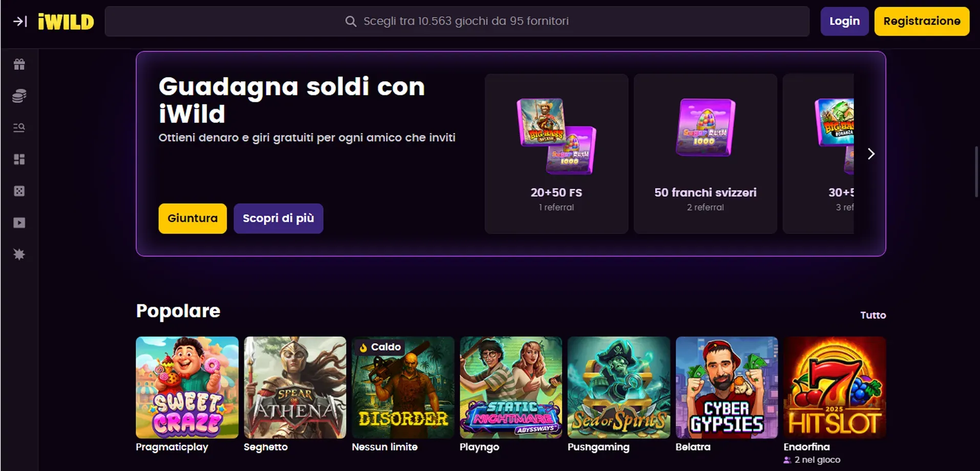This screenshot has width=980, height=471.
Task: Open the coins stack sidebar icon
Action: point(19,96)
